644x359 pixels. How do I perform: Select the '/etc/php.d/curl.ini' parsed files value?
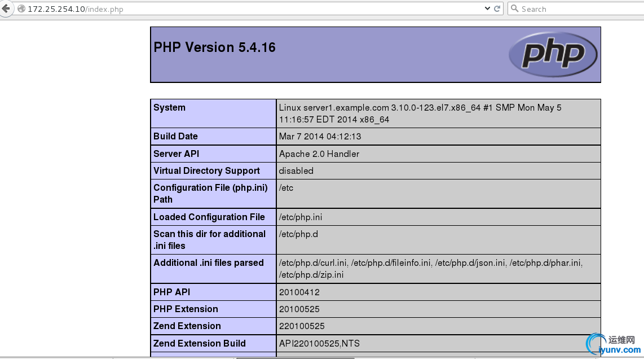[x=431, y=269]
